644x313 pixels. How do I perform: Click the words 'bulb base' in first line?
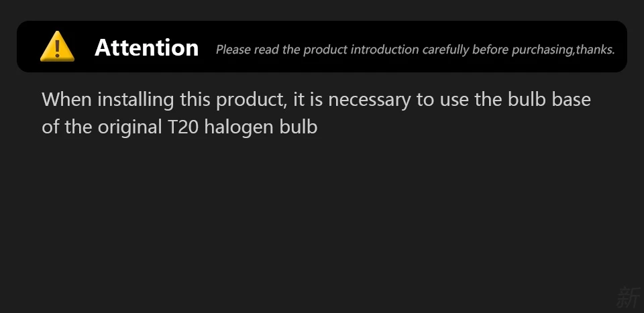coord(549,99)
